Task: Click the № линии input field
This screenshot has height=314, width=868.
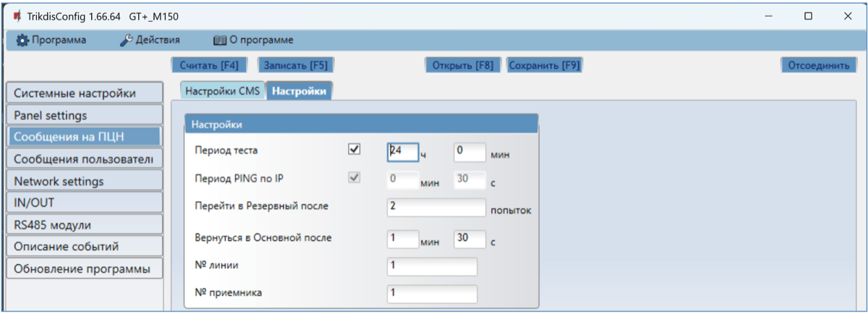Action: [x=432, y=266]
